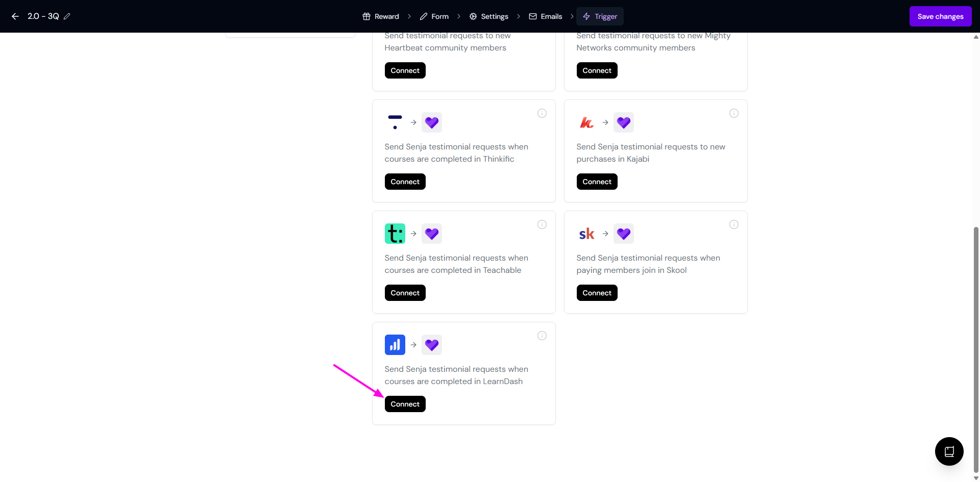This screenshot has width=980, height=482.
Task: Click the Save changes button
Action: coord(940,16)
